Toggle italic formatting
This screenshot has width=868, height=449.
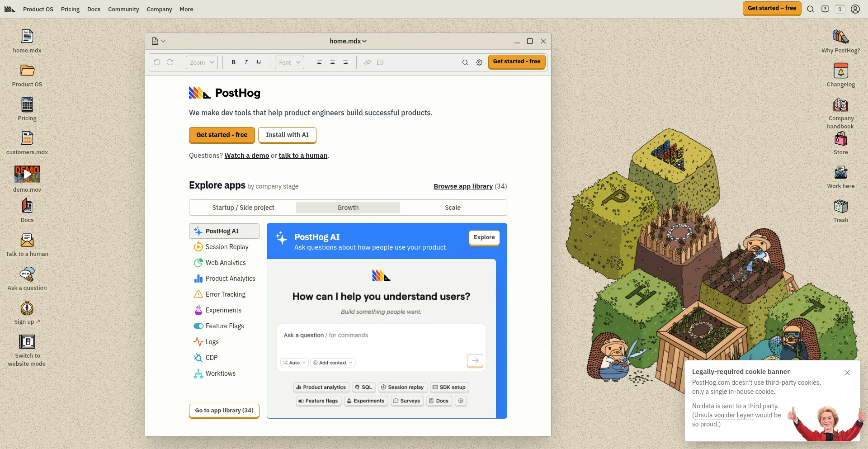[246, 62]
